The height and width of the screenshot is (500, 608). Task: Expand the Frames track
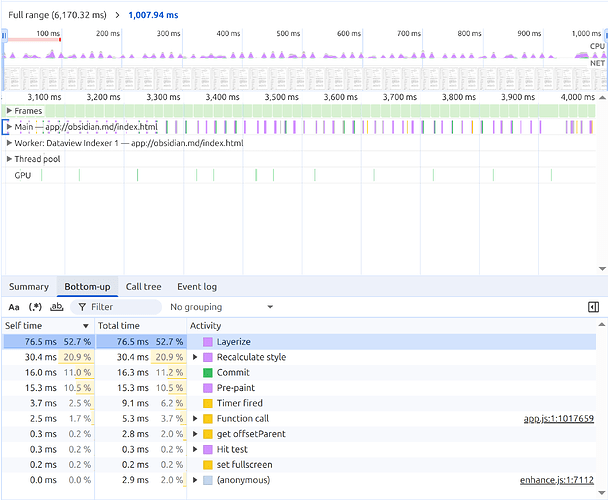[x=9, y=111]
